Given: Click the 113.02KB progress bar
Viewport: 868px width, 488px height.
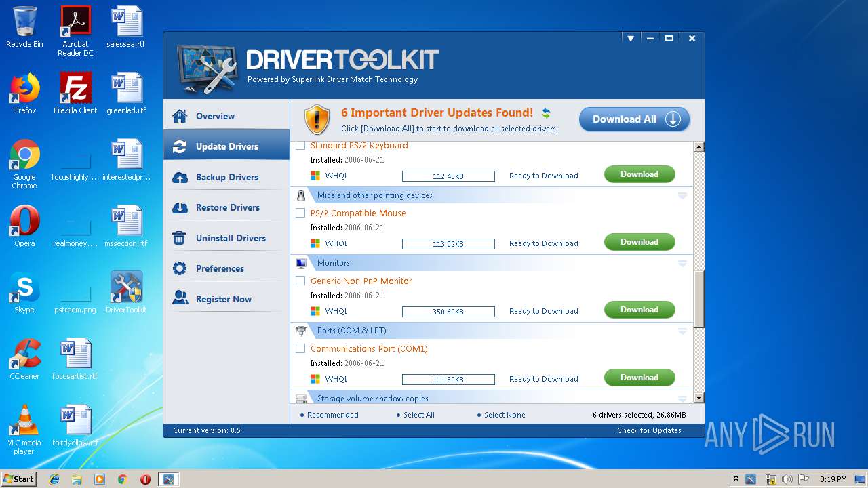Looking at the screenshot, I should [x=448, y=244].
